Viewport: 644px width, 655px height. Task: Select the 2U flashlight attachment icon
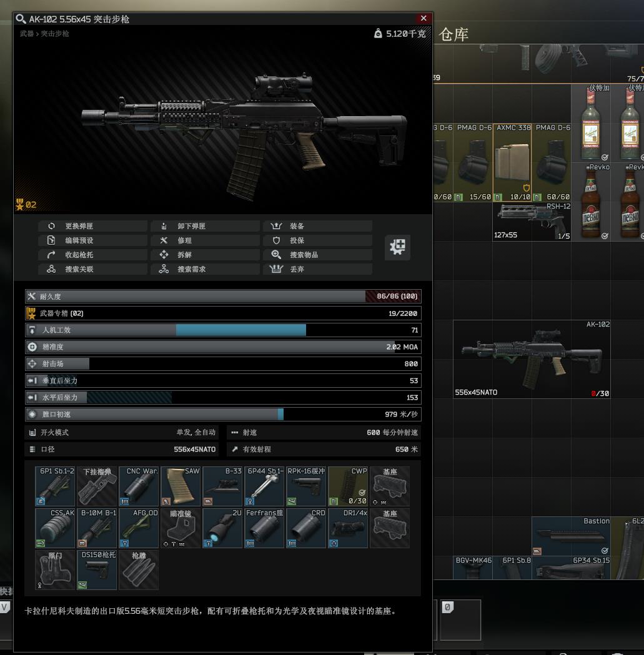(222, 529)
